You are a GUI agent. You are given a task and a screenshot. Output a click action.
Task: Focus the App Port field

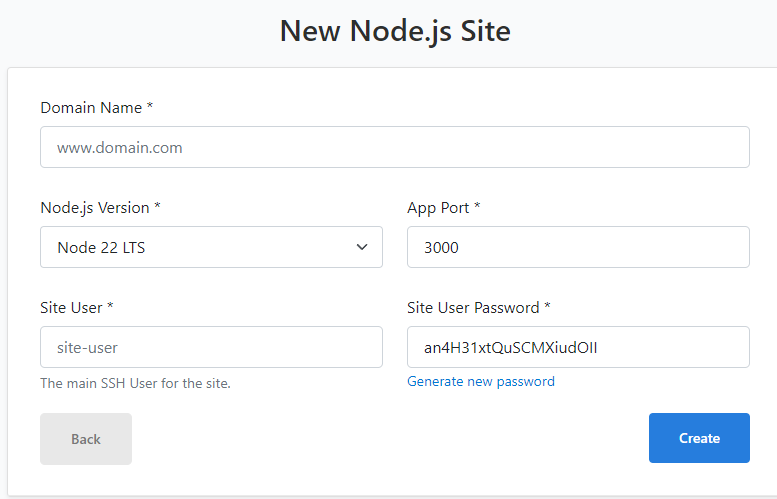(578, 247)
